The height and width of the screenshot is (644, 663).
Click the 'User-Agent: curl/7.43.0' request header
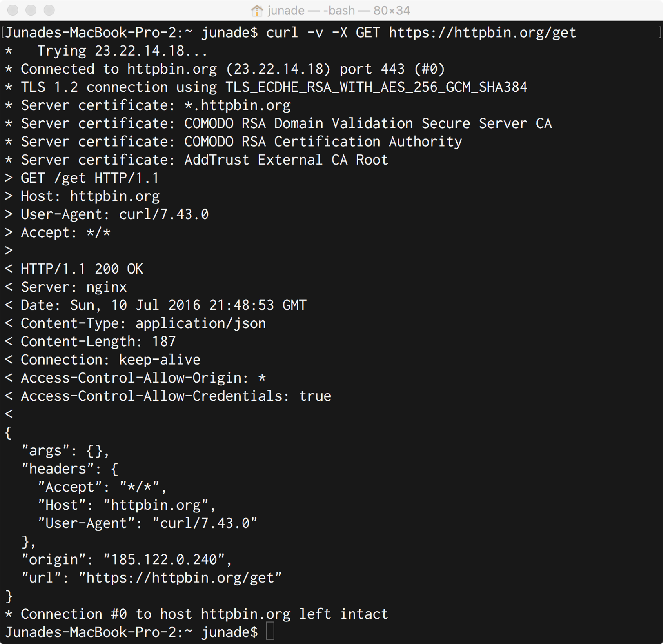[x=115, y=214]
